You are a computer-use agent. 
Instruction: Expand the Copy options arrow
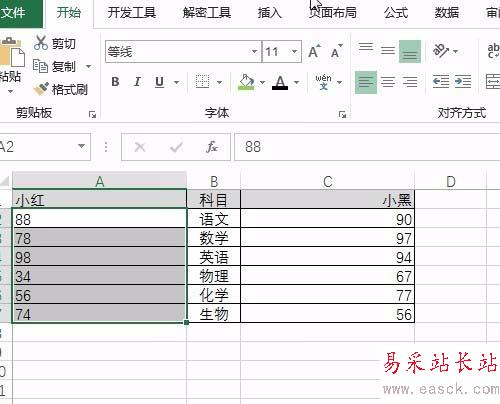(x=88, y=66)
